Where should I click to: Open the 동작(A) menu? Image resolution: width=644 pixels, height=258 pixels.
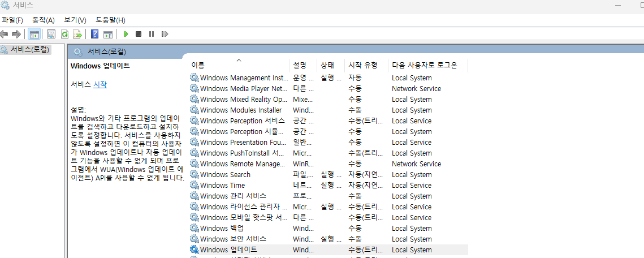[x=44, y=20]
